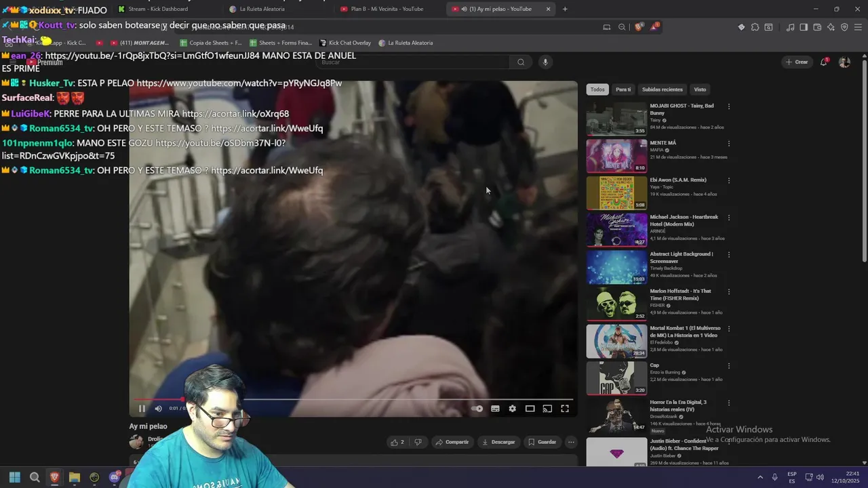Click the YouTube search magnifier button
The width and height of the screenshot is (868, 488).
(521, 62)
